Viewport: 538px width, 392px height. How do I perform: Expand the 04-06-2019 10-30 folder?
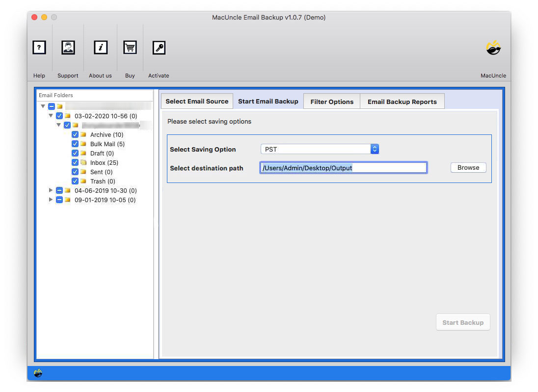[51, 190]
